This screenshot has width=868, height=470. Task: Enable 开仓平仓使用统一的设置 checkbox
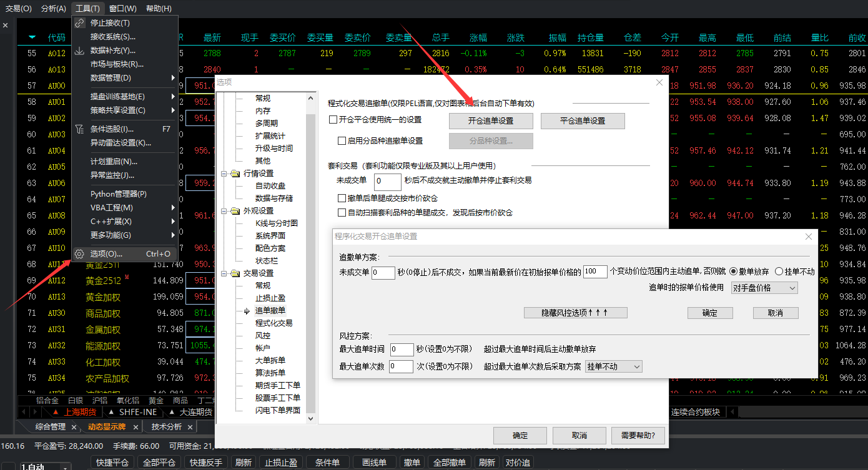[333, 120]
